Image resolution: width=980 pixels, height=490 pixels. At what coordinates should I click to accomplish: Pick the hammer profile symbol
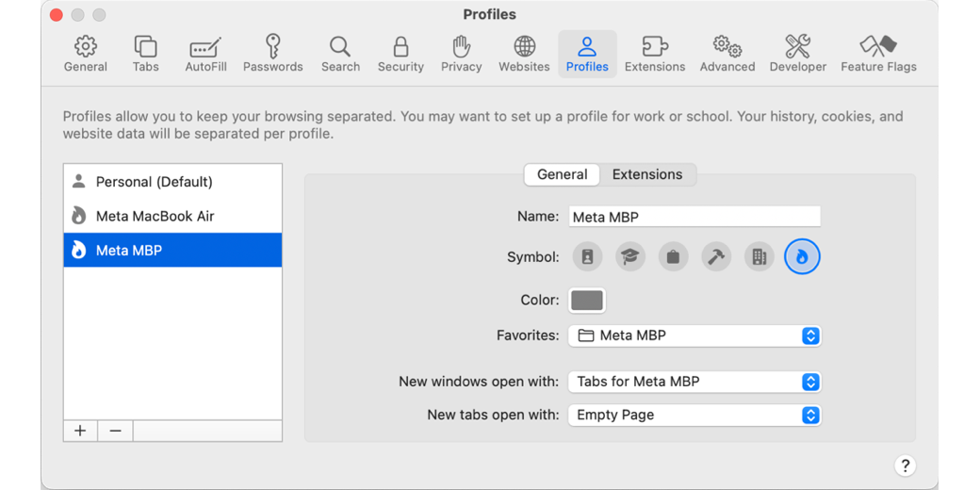[x=716, y=256]
